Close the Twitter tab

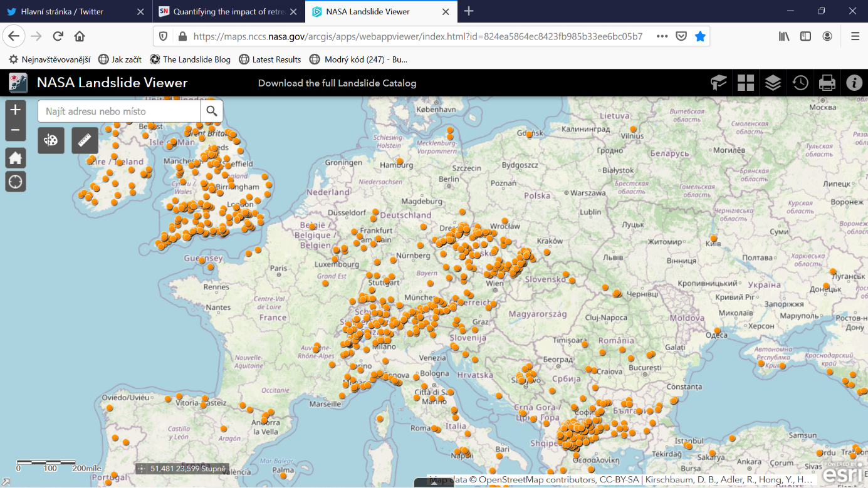coord(140,12)
